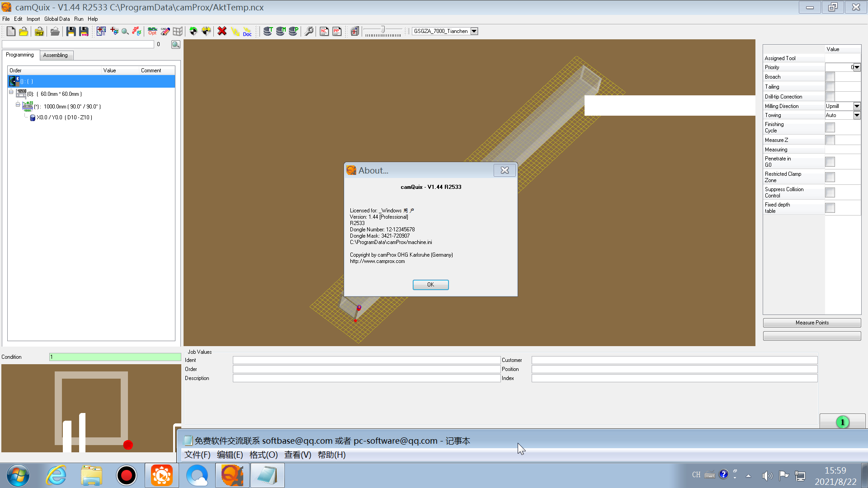868x488 pixels.
Task: Open the Milling Direction dropdown
Action: pos(857,106)
